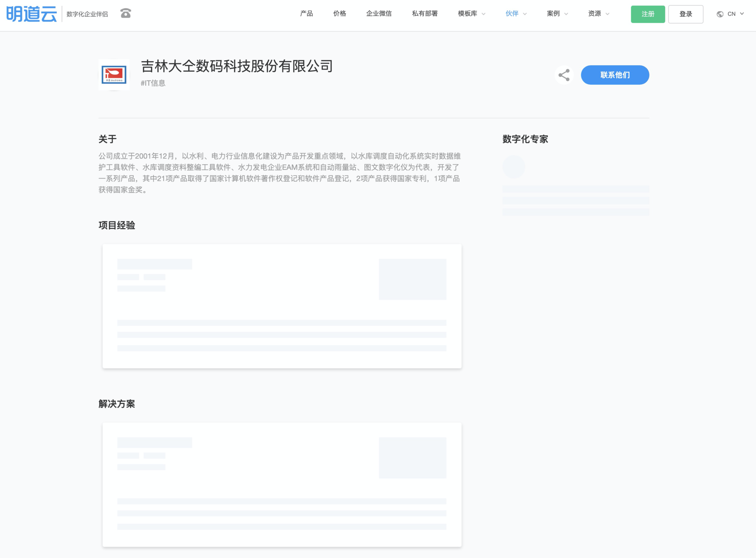Click the 项目经验 loading card
756x558 pixels.
click(x=282, y=306)
